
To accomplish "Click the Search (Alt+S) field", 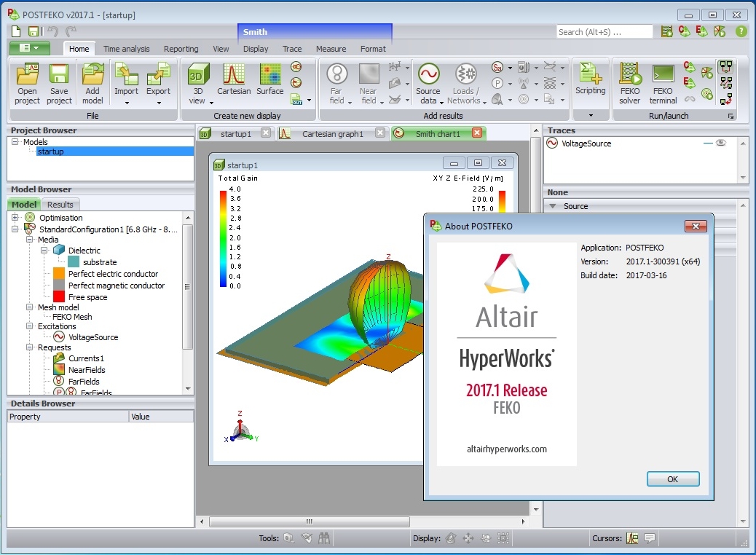I will [x=604, y=32].
